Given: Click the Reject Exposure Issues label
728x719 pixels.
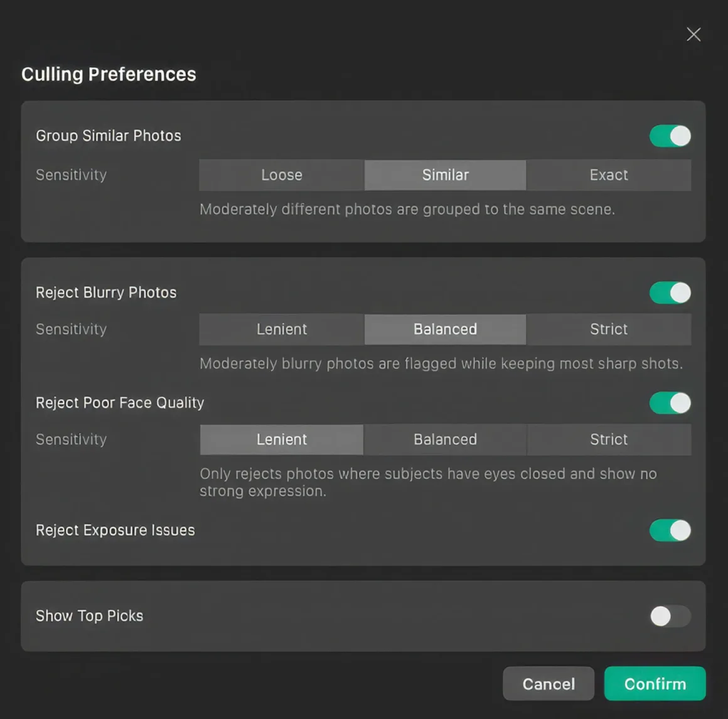Looking at the screenshot, I should pyautogui.click(x=115, y=531).
